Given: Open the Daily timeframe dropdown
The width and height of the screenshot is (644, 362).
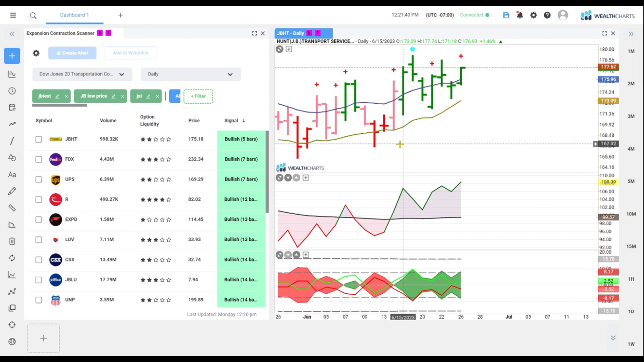Looking at the screenshot, I should [x=191, y=74].
